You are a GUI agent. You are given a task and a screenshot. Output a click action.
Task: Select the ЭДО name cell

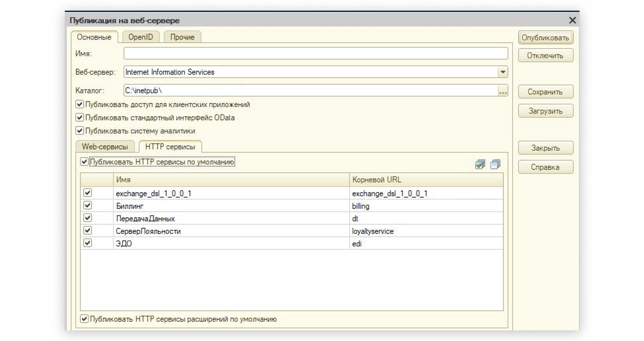(231, 243)
